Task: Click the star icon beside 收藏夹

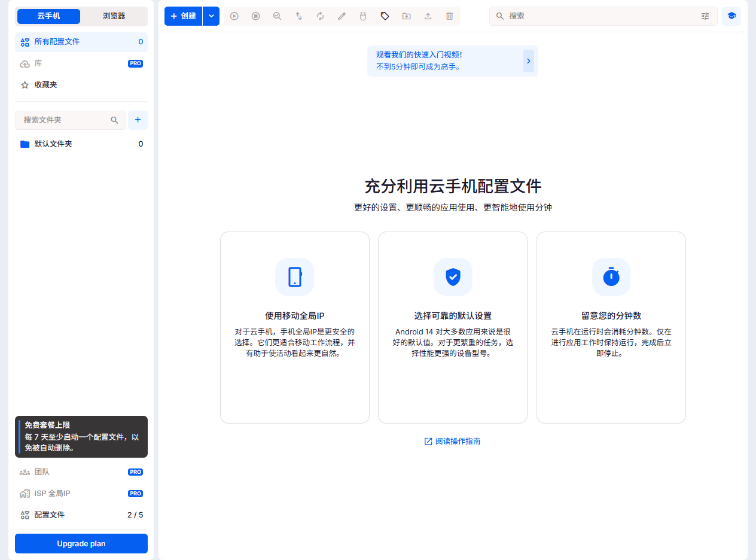Action: tap(25, 85)
